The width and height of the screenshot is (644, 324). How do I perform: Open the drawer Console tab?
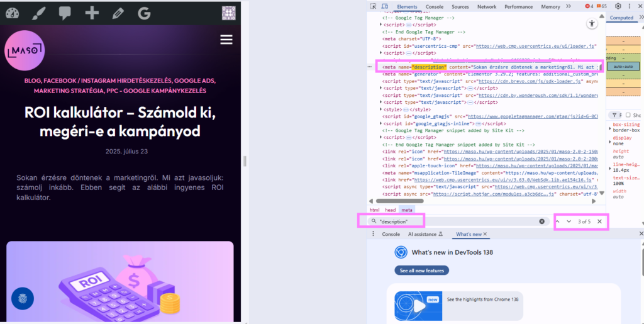pyautogui.click(x=391, y=234)
